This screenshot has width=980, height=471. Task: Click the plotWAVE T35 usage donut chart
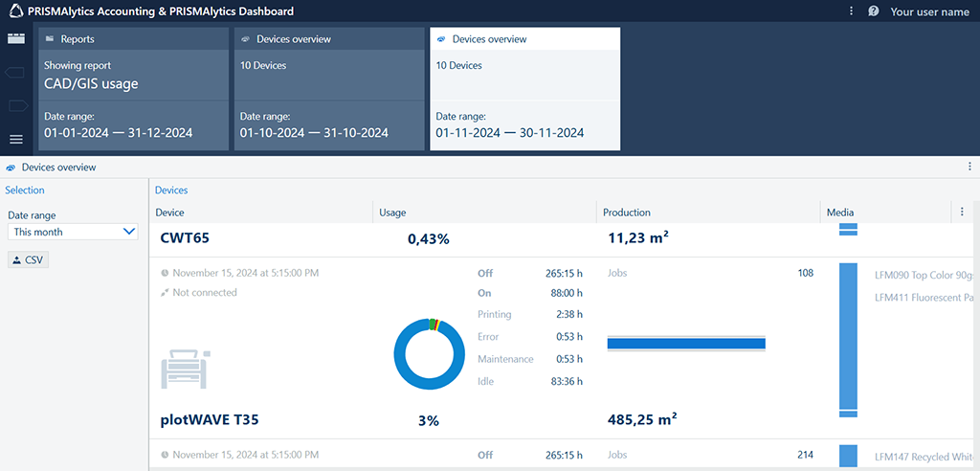pos(431,354)
